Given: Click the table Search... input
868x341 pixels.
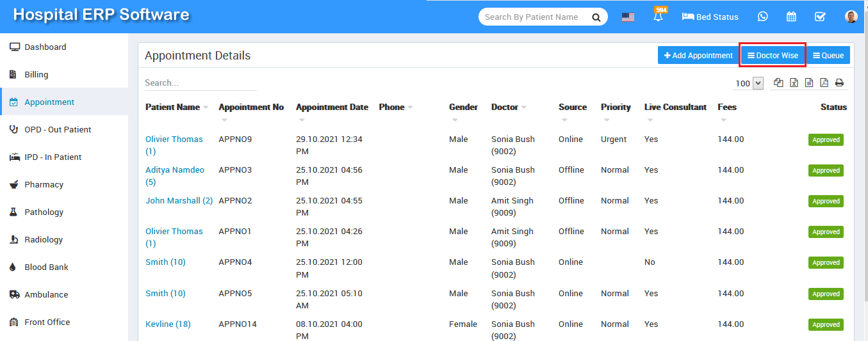Looking at the screenshot, I should [201, 83].
